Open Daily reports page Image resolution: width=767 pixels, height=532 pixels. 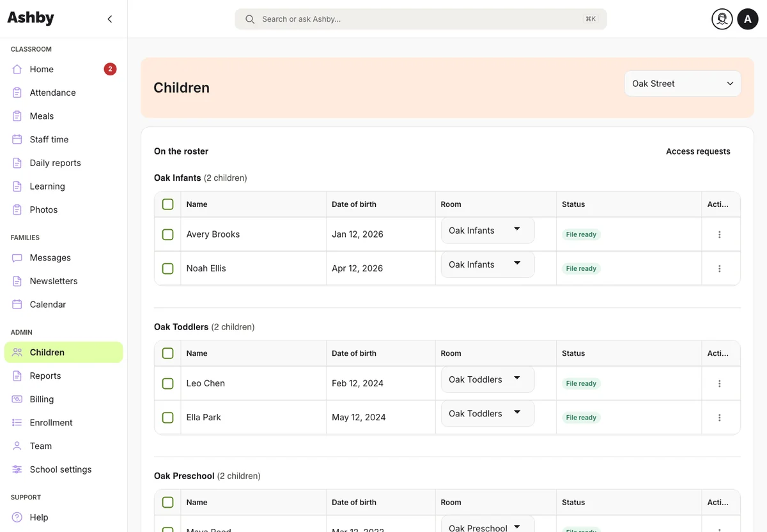[x=63, y=163]
